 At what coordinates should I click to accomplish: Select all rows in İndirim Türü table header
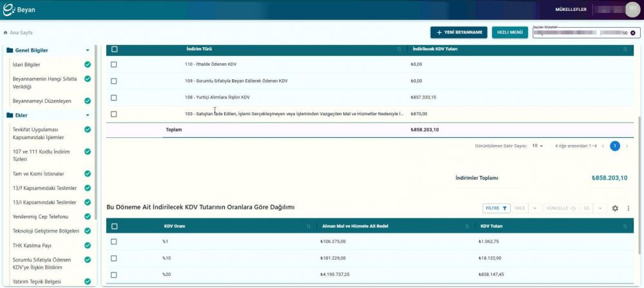click(114, 50)
